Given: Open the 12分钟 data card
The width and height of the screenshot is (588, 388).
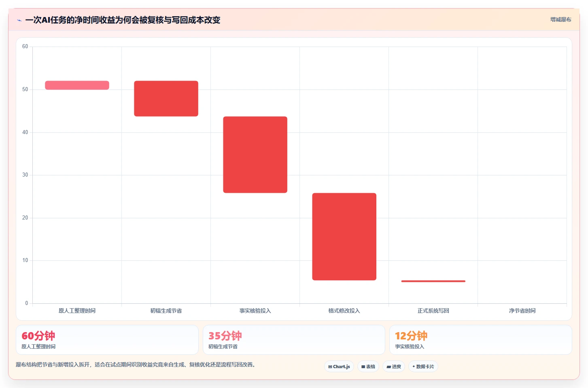Looking at the screenshot, I should coord(481,340).
